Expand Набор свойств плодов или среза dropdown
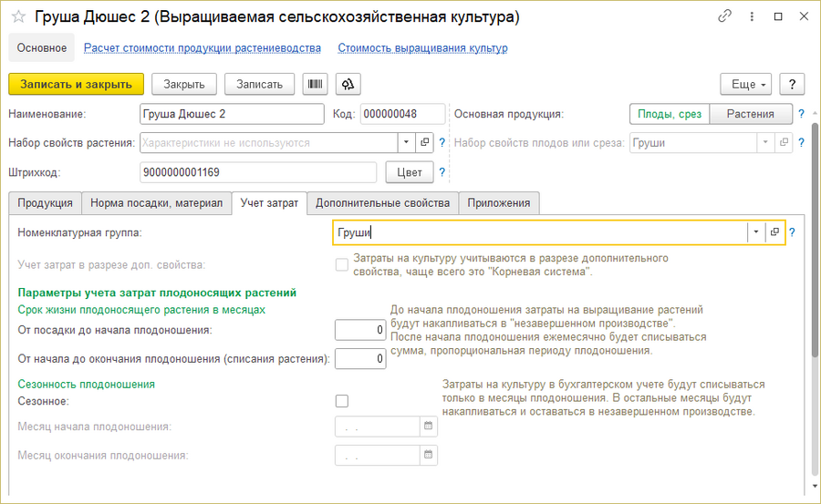821x504 pixels. (765, 142)
